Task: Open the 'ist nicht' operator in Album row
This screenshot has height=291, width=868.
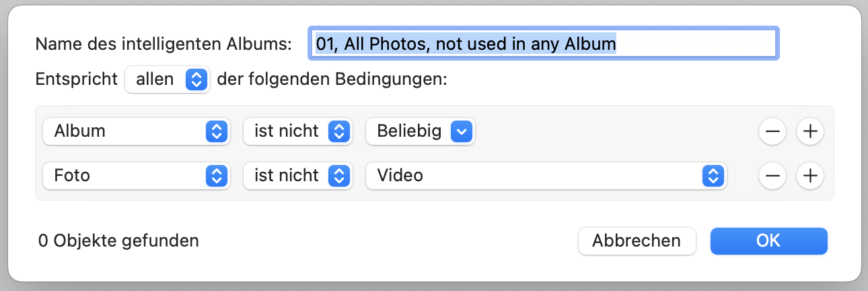Action: (297, 131)
